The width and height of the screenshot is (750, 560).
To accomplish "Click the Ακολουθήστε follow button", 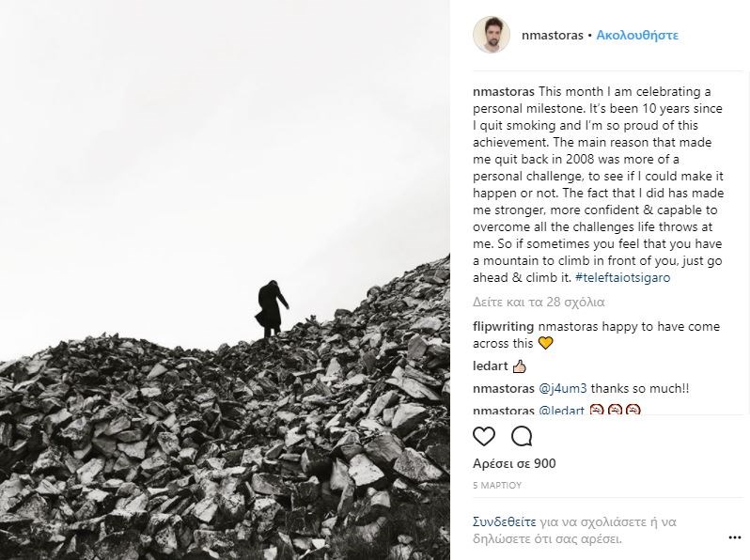I will tap(637, 36).
